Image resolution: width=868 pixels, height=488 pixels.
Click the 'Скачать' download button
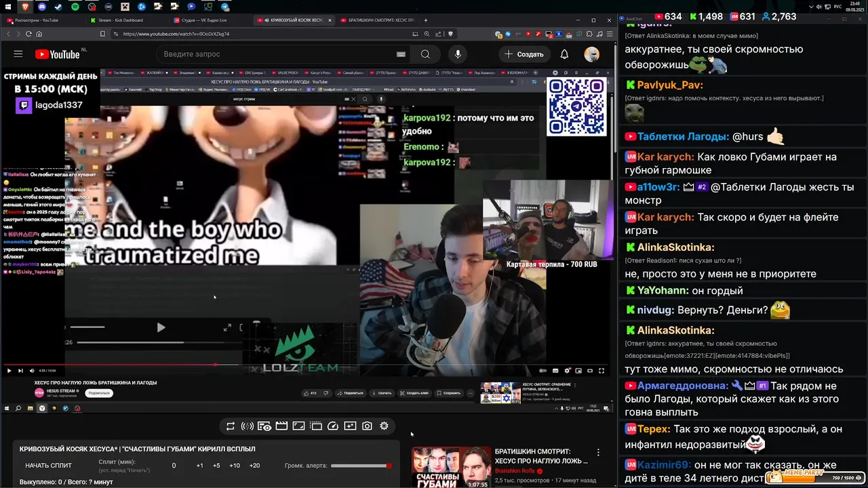click(382, 393)
